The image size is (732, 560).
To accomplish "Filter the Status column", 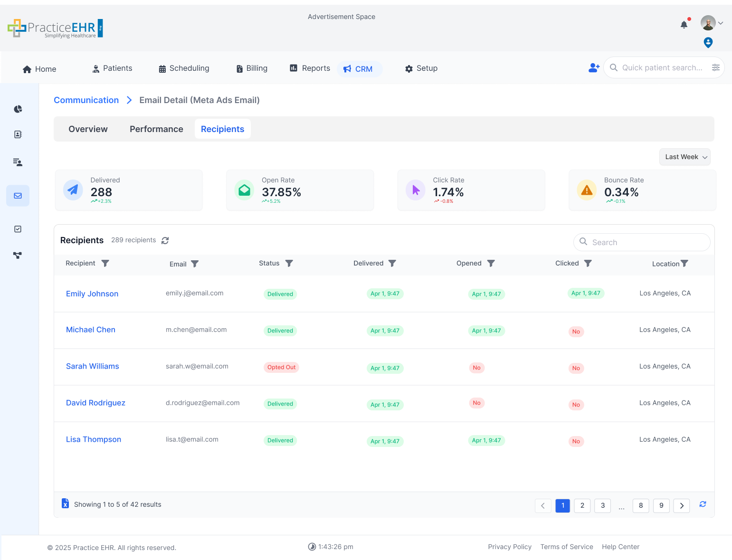I will click(289, 263).
